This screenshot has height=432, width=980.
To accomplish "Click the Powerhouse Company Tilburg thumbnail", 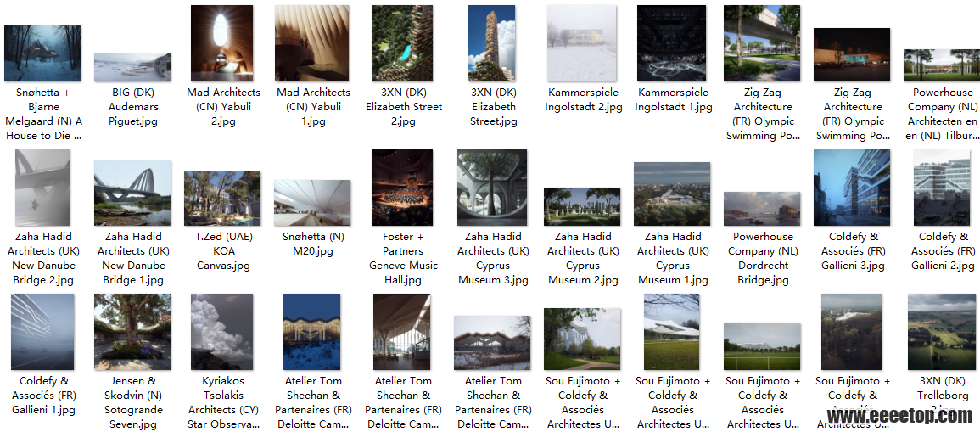I will click(942, 65).
